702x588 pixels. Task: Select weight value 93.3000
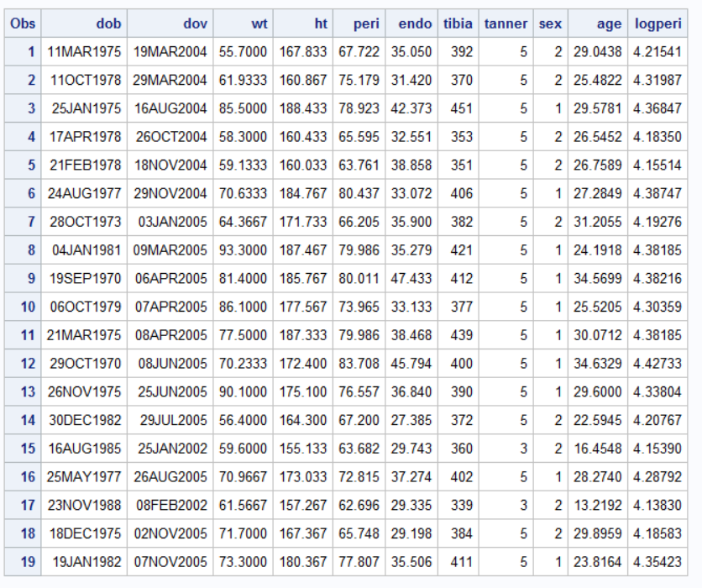(x=243, y=249)
